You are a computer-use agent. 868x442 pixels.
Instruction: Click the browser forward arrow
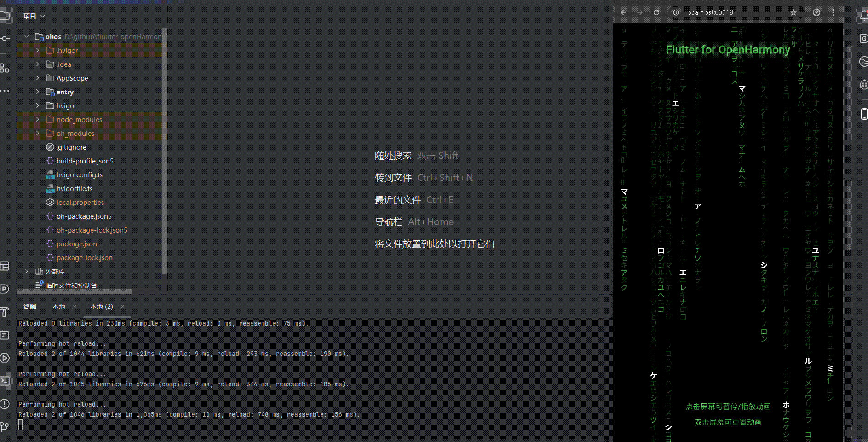pos(640,12)
